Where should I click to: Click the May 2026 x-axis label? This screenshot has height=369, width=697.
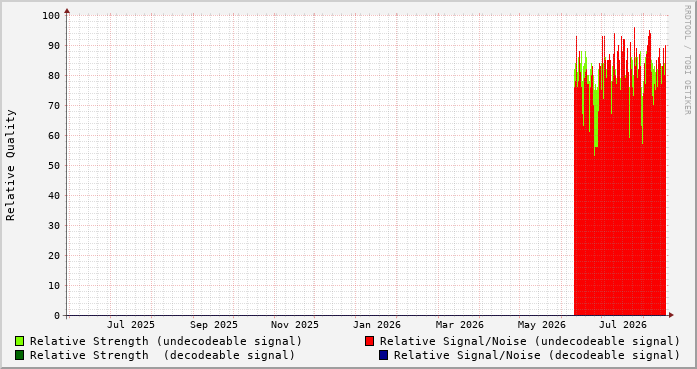(541, 325)
